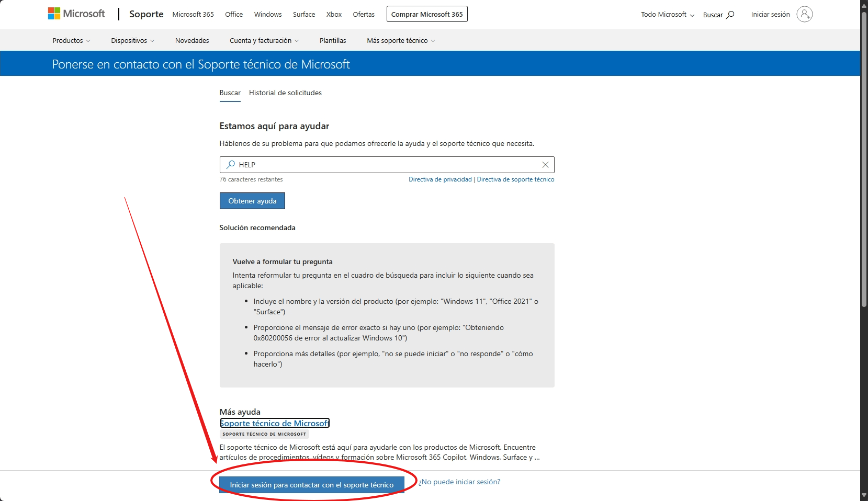
Task: Clear the search field with the X icon
Action: (x=545, y=165)
